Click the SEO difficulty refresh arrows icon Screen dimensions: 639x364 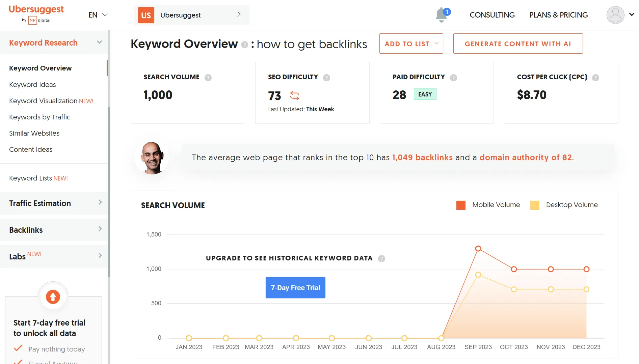[x=294, y=96]
